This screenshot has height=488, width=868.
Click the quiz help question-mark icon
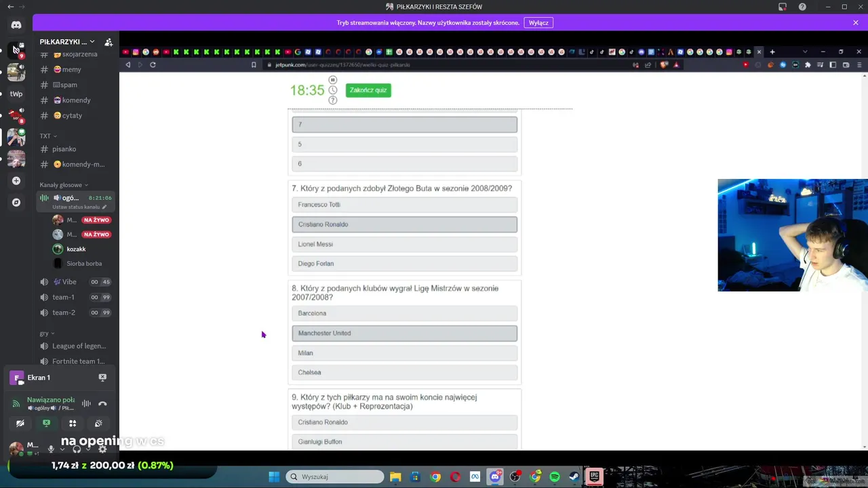coord(332,100)
